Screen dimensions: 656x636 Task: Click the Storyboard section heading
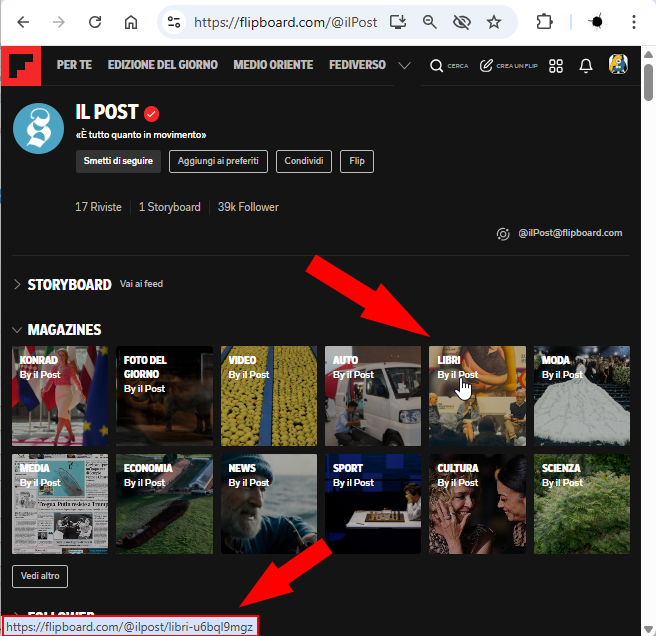tap(69, 285)
